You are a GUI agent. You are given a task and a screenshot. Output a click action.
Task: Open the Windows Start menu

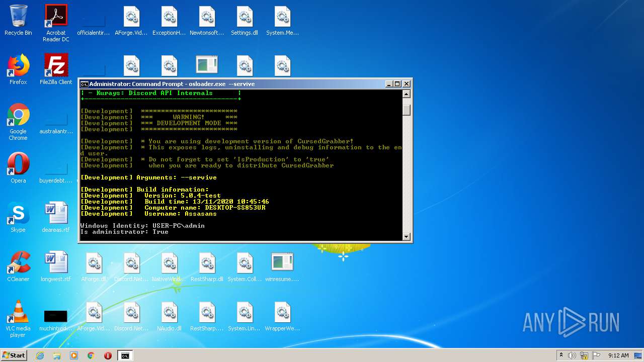14,355
